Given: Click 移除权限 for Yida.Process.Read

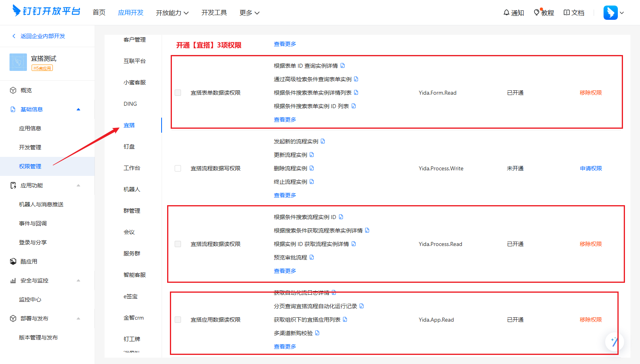Looking at the screenshot, I should coord(591,244).
